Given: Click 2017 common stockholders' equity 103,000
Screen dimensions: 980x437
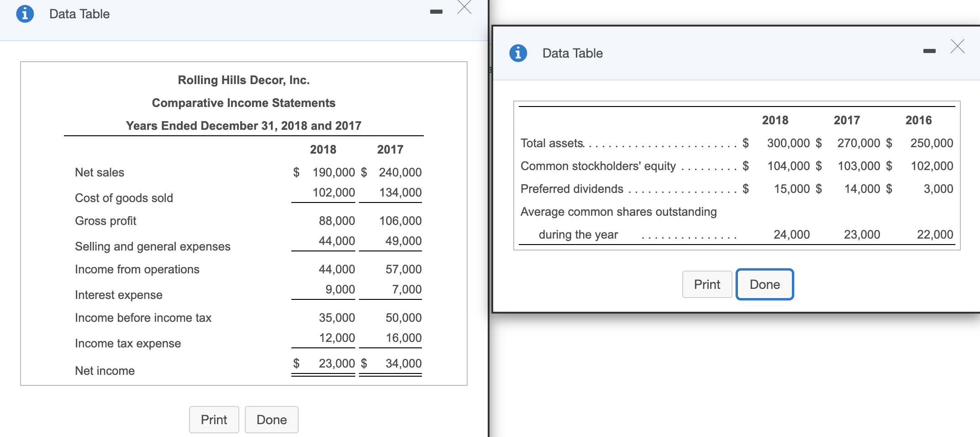Looking at the screenshot, I should (x=859, y=166).
